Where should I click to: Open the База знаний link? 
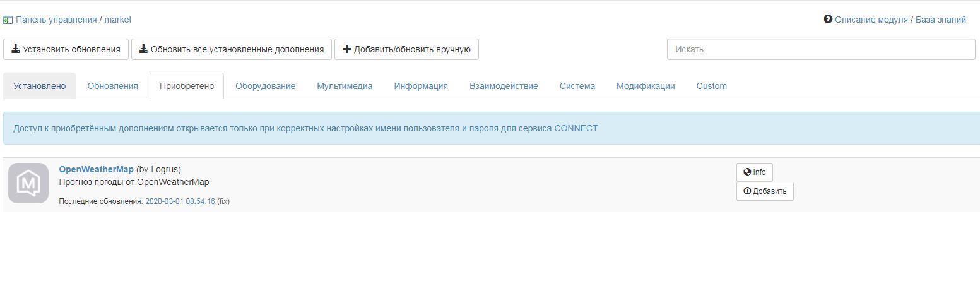pos(940,20)
